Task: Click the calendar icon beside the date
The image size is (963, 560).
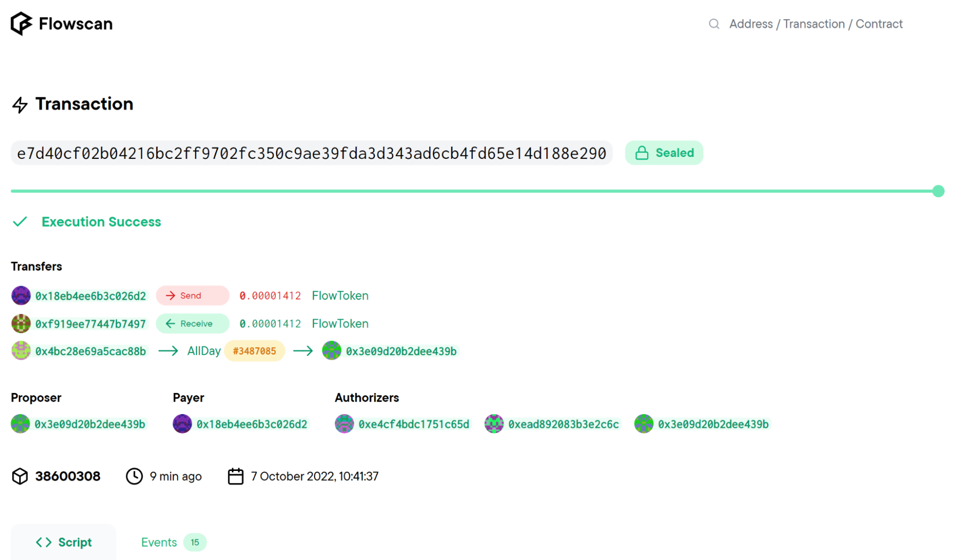Action: point(235,476)
